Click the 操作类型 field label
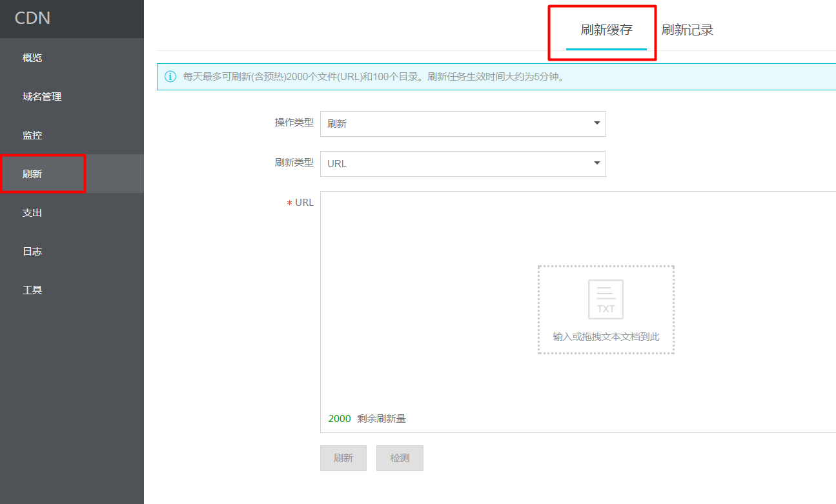 tap(294, 123)
